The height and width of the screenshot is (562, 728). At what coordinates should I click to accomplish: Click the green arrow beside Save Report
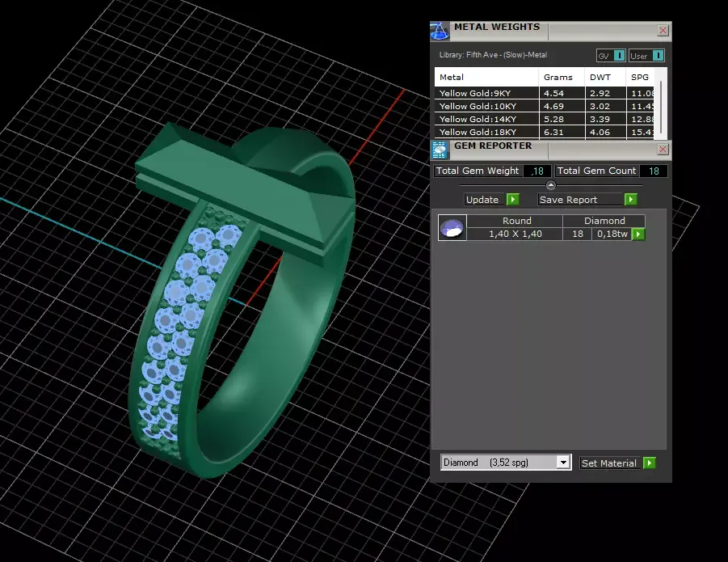coord(630,200)
